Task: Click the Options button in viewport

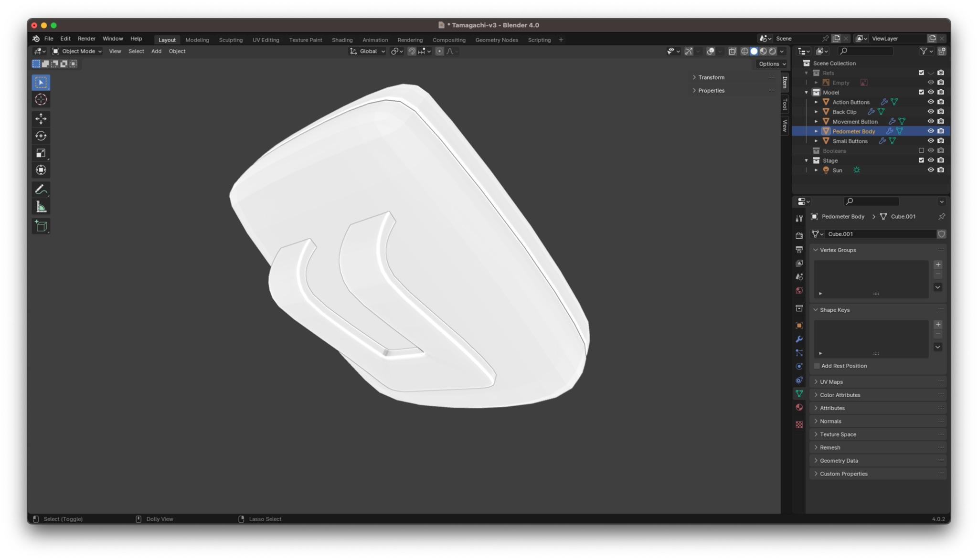Action: tap(772, 64)
